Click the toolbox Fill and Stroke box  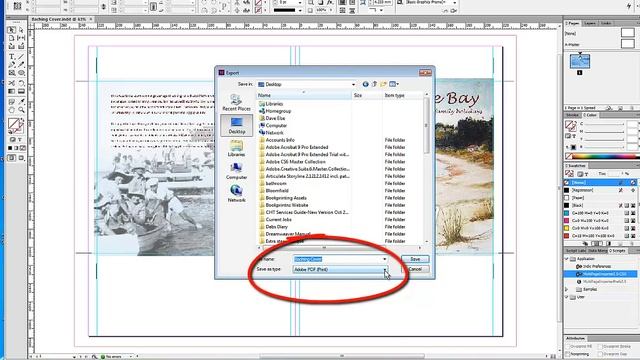pyautogui.click(x=16, y=126)
